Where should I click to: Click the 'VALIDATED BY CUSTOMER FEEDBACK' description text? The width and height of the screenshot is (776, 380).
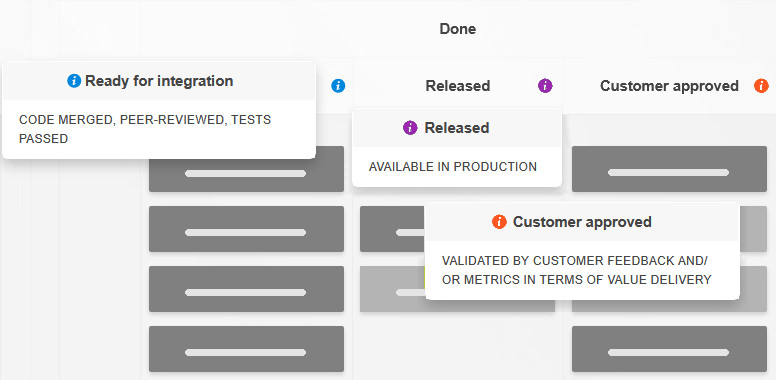577,270
